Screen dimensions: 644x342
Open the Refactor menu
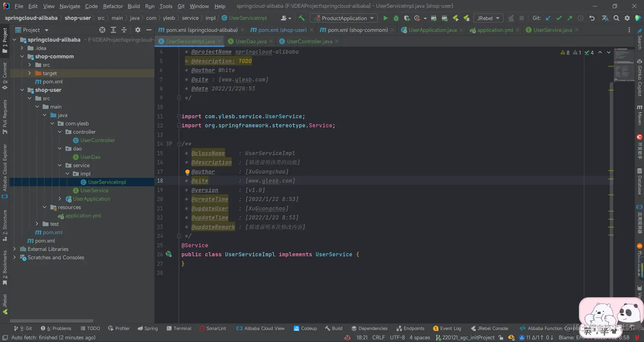tap(113, 6)
